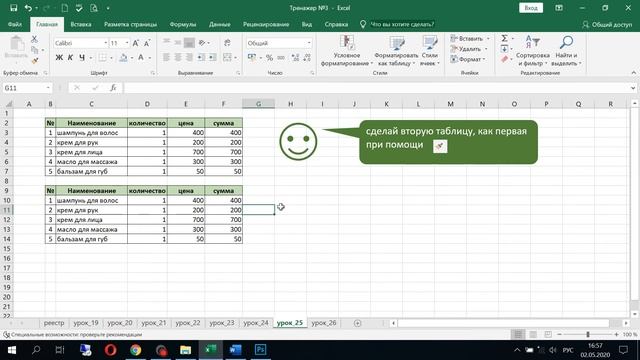Open Chrome from the taskbar
This screenshot has height=360, width=640.
point(136,350)
